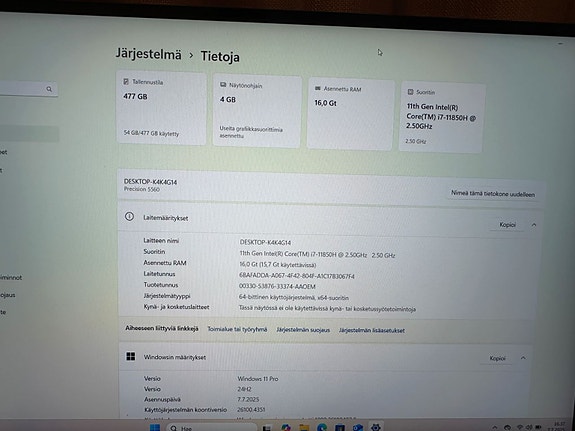The image size is (575, 431).
Task: Collapse the Windowsin määritykset section
Action: click(523, 358)
